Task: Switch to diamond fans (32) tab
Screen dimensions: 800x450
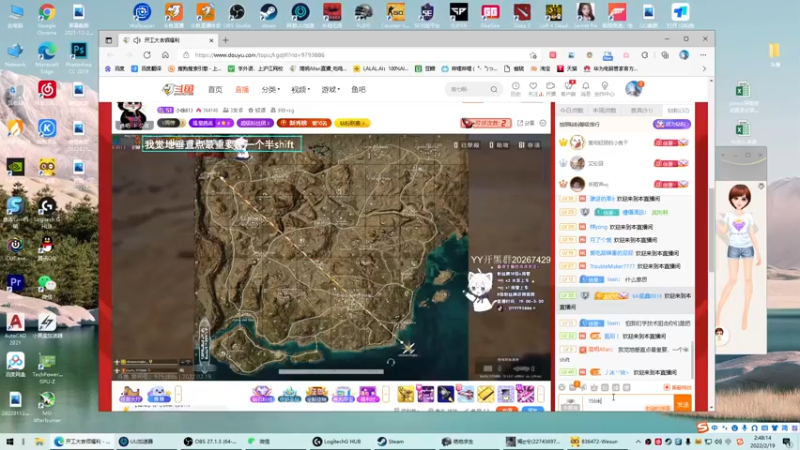Action: (x=678, y=110)
